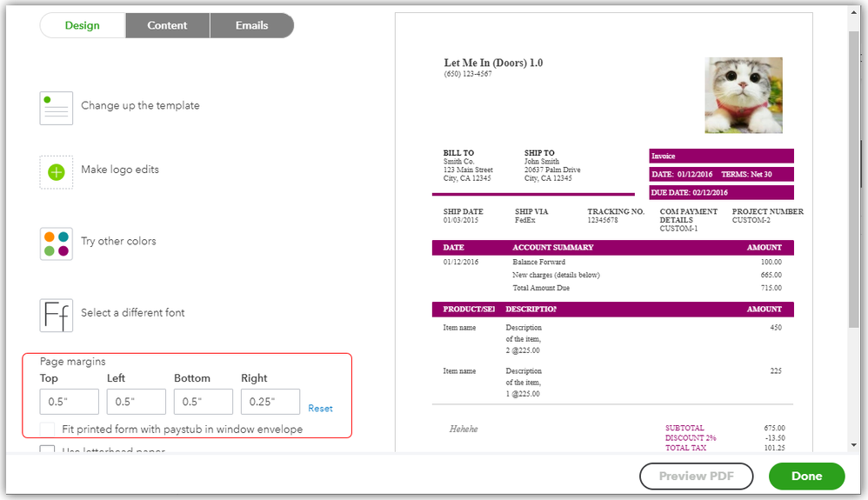Click the DUE DATE: 02/12/2016 bar

(x=721, y=193)
